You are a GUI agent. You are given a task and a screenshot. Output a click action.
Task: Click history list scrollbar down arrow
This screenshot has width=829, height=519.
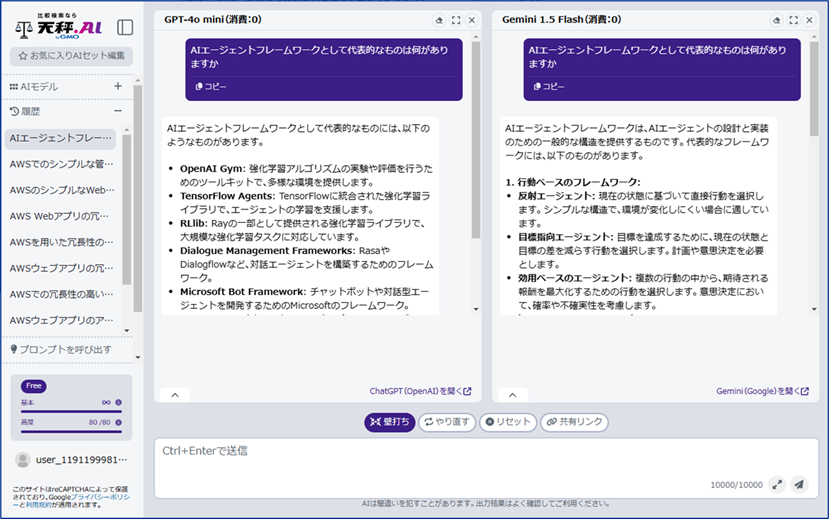pyautogui.click(x=126, y=331)
